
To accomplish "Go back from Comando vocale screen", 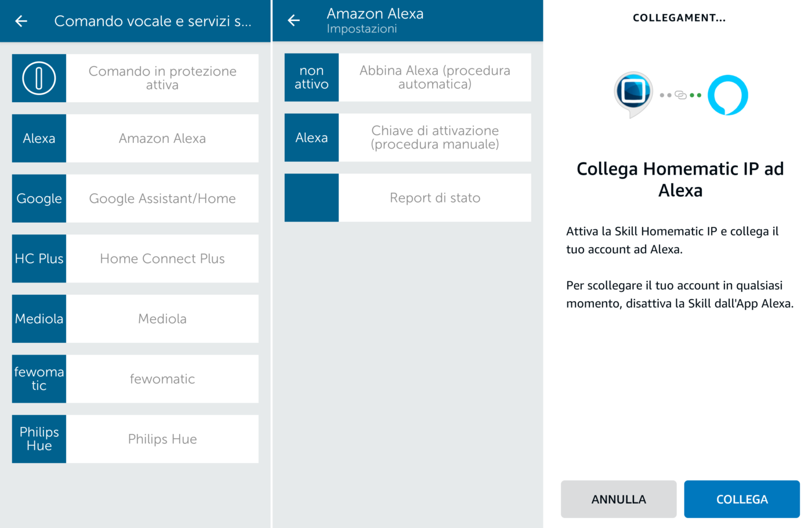I will pyautogui.click(x=21, y=21).
